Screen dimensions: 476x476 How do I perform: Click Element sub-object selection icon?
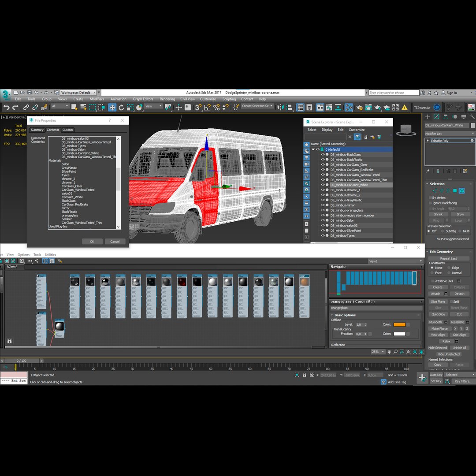(462, 191)
